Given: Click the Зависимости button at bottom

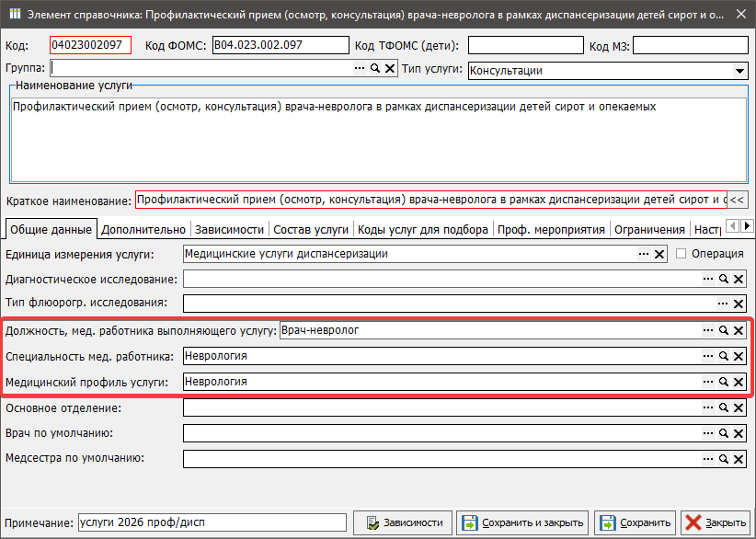Looking at the screenshot, I should (x=403, y=522).
